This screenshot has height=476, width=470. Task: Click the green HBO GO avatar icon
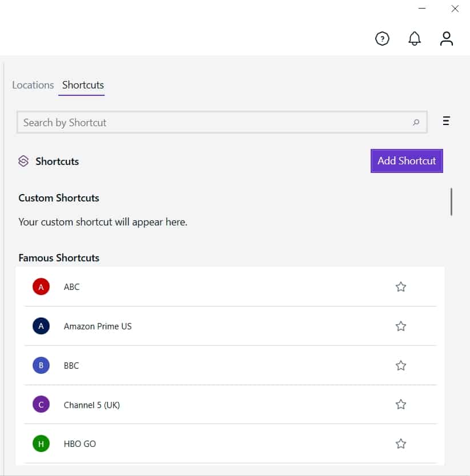point(41,443)
